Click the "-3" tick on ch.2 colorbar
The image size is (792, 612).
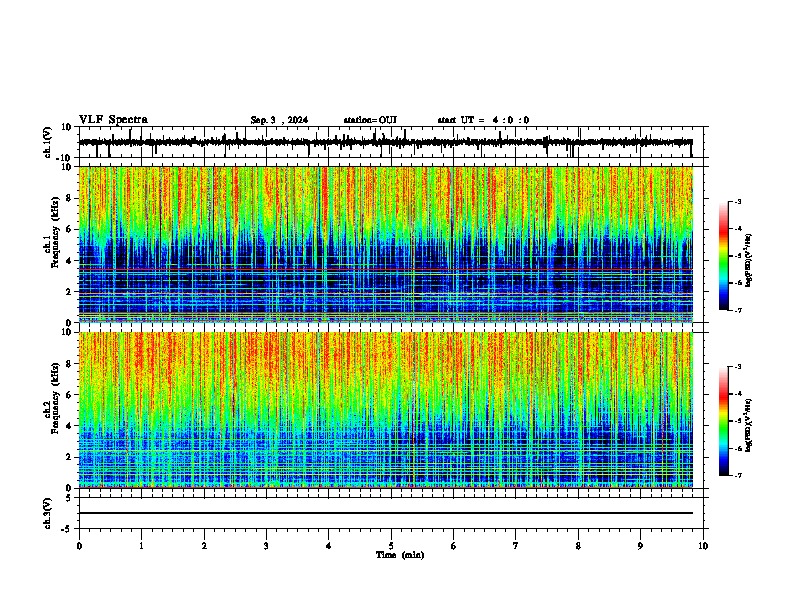click(737, 367)
